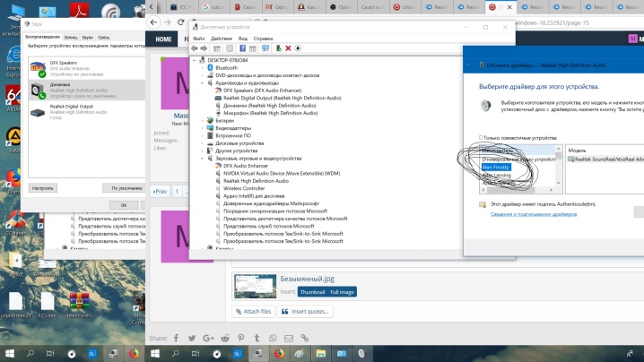
Task: Expand the Видеоадаптеры category
Action: [203, 128]
